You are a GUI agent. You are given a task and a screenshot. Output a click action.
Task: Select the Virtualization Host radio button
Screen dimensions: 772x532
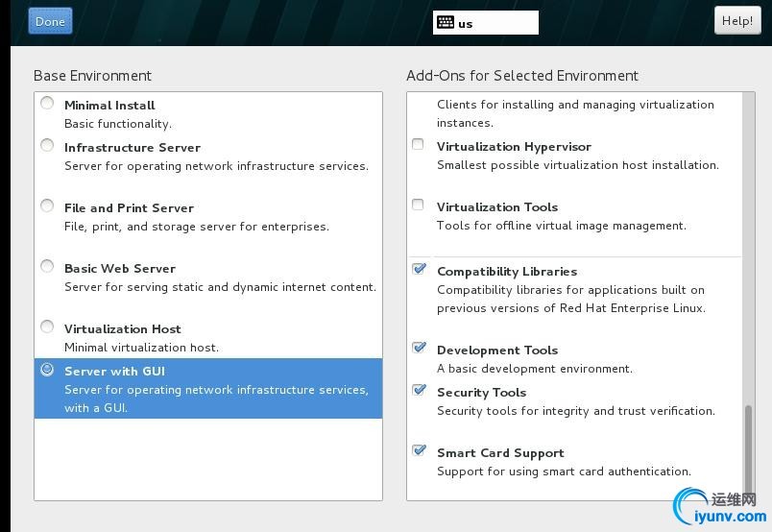pyautogui.click(x=47, y=326)
